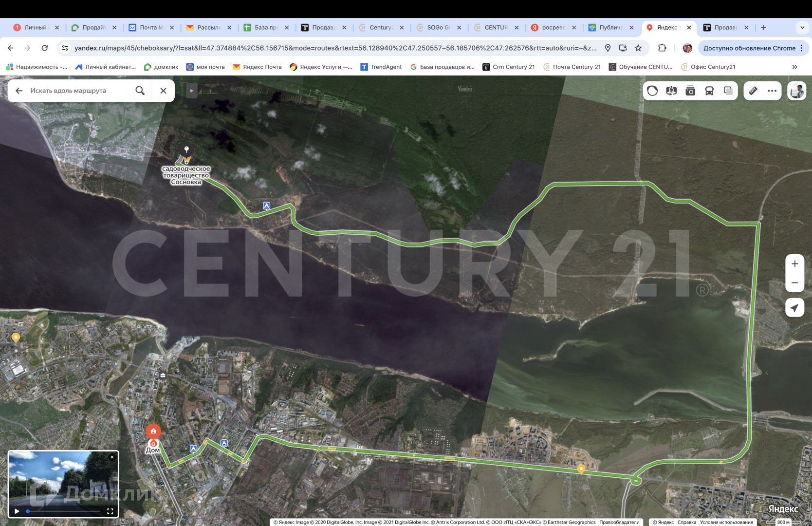The height and width of the screenshot is (526, 812).
Task: Open Условия использования link
Action: 726,522
